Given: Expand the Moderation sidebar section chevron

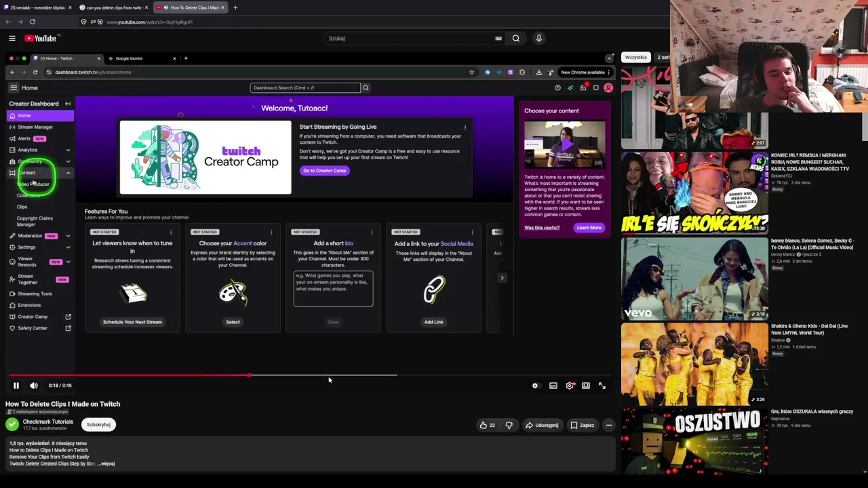Looking at the screenshot, I should [68, 236].
